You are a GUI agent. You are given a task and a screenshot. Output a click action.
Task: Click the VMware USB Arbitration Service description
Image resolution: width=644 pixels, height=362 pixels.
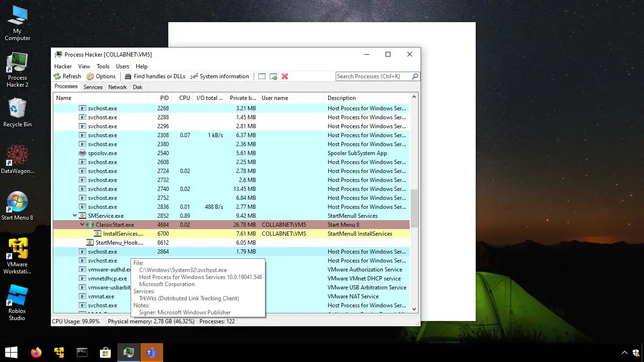click(367, 288)
